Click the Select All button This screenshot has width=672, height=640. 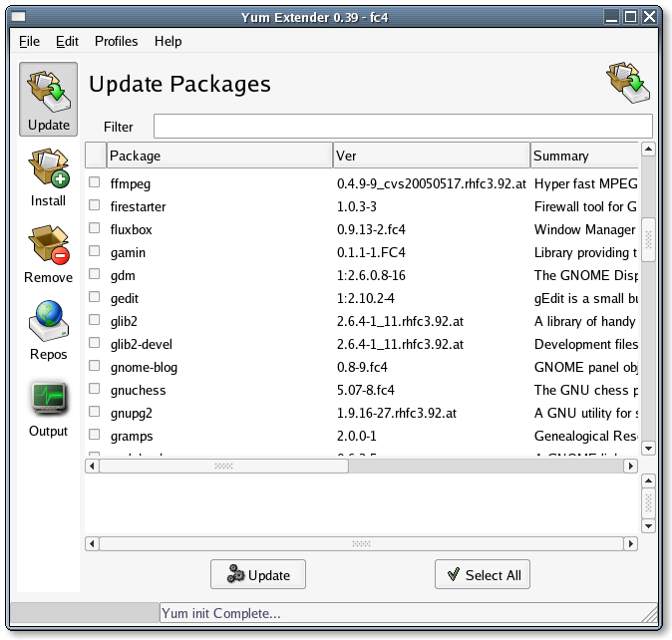(483, 575)
